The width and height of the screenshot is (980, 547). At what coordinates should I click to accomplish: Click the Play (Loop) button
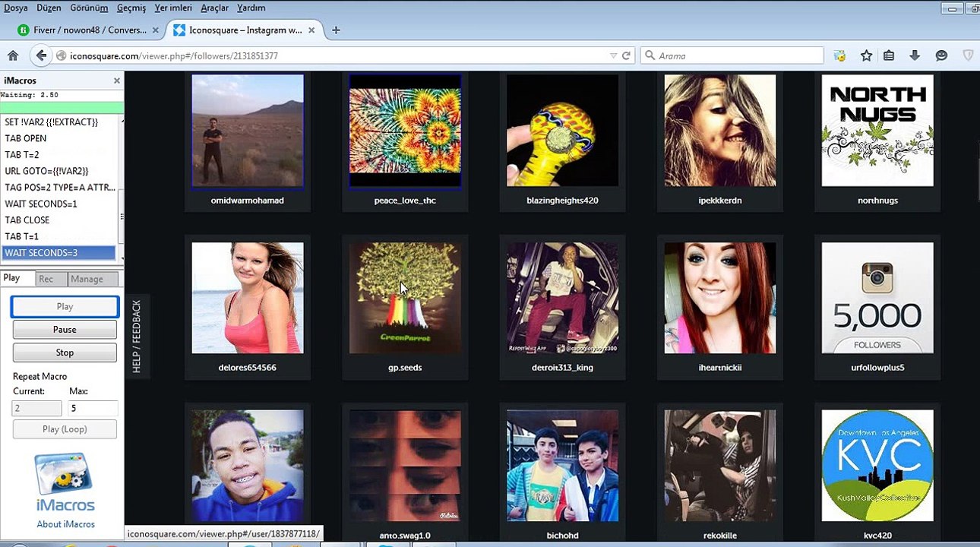(x=65, y=429)
